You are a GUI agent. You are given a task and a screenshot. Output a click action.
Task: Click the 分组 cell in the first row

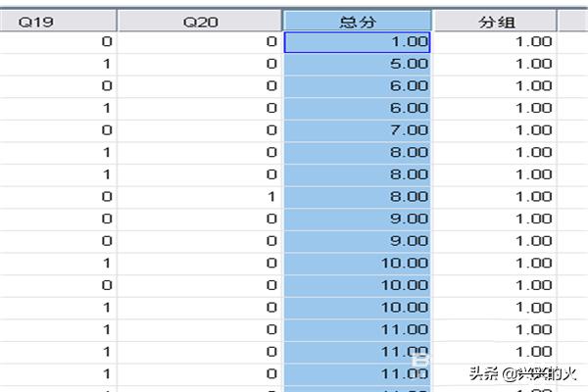point(495,42)
